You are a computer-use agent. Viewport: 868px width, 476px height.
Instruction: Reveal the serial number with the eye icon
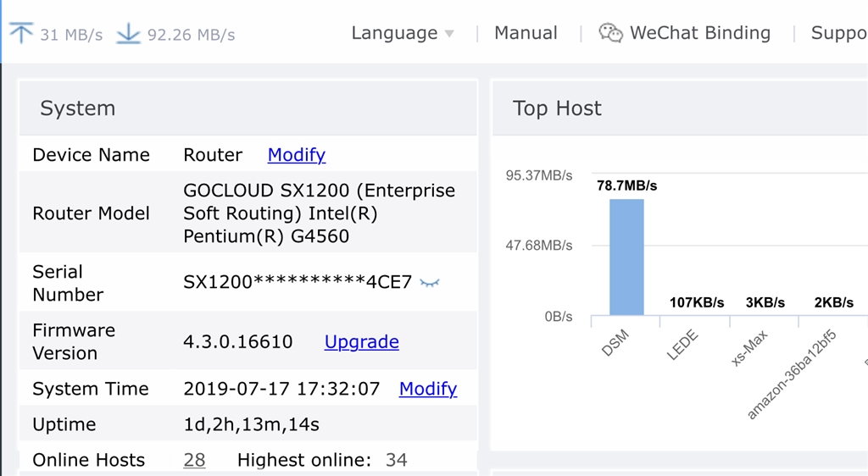(x=430, y=283)
